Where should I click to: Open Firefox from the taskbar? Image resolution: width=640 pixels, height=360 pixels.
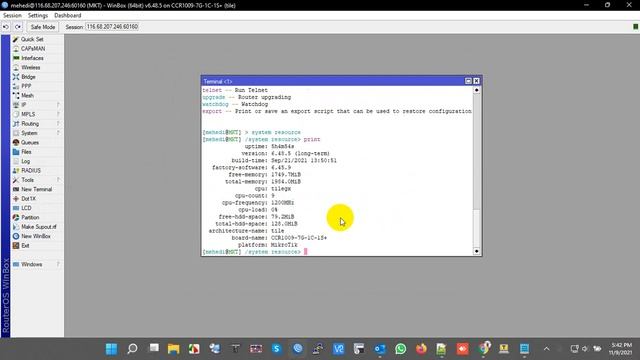(x=421, y=349)
